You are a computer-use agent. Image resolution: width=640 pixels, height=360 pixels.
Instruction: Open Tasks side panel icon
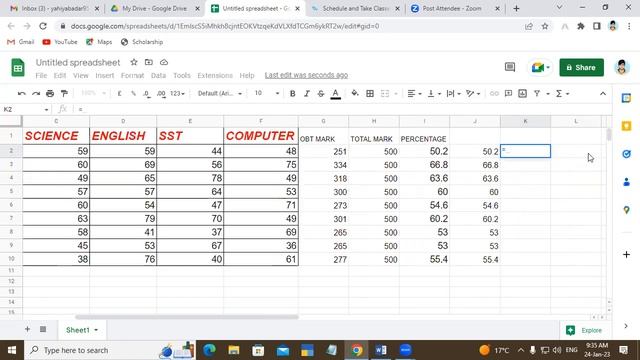point(626,154)
